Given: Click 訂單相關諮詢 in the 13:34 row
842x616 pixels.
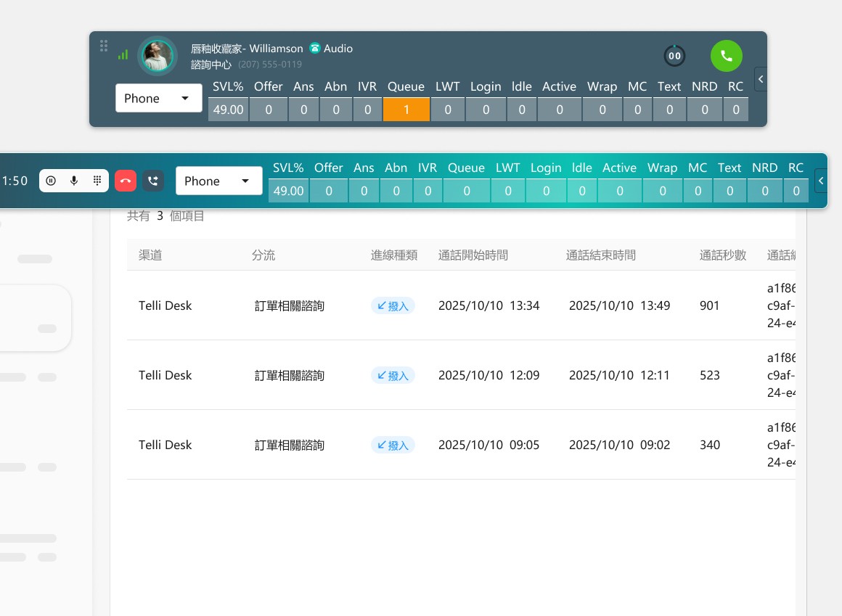Looking at the screenshot, I should pyautogui.click(x=290, y=306).
